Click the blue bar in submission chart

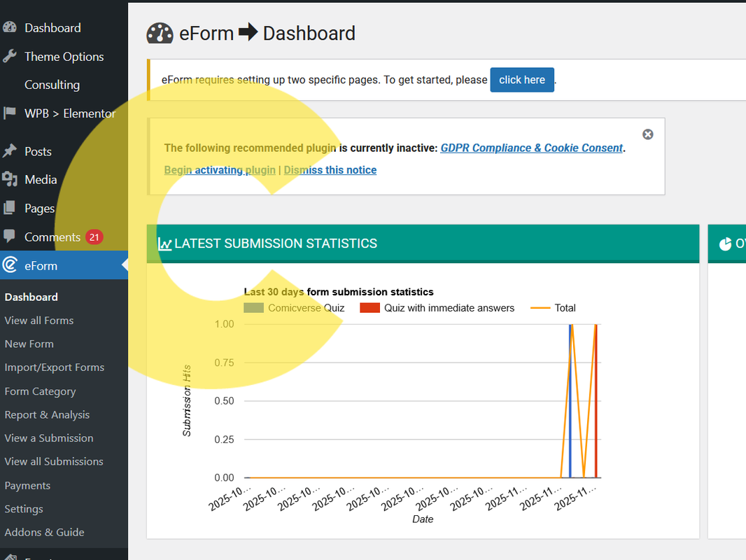(x=570, y=400)
